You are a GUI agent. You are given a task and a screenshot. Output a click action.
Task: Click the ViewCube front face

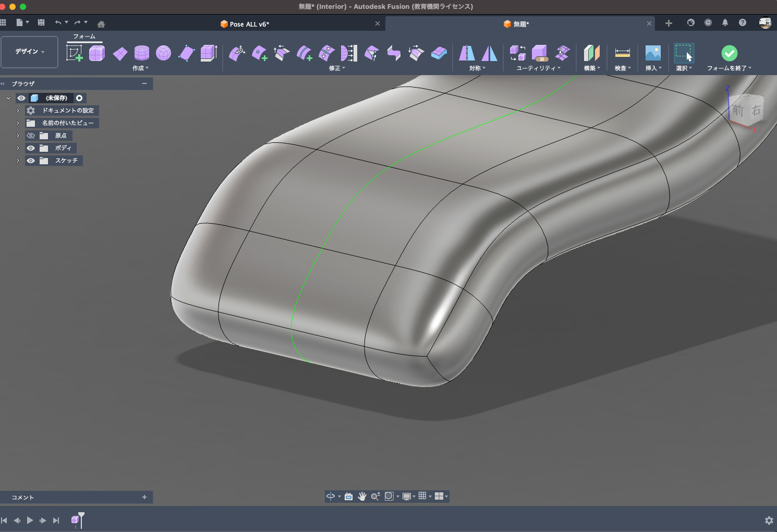737,110
